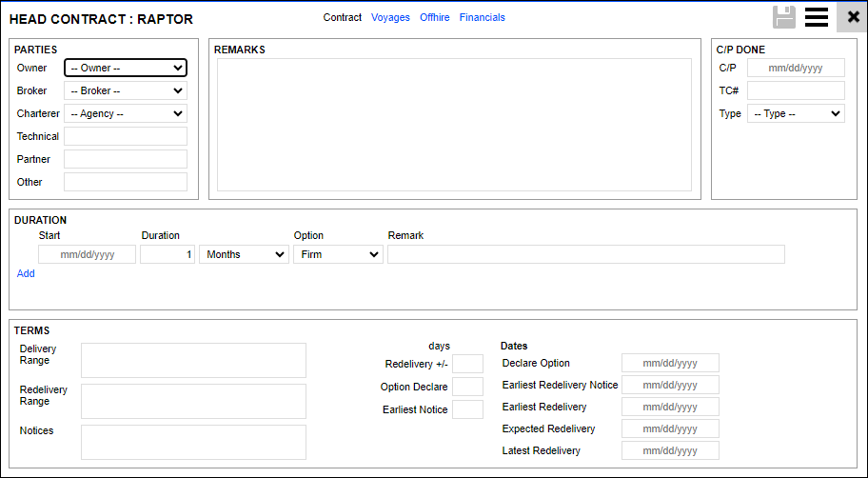
Task: Open the hamburger menu icon
Action: coord(816,17)
